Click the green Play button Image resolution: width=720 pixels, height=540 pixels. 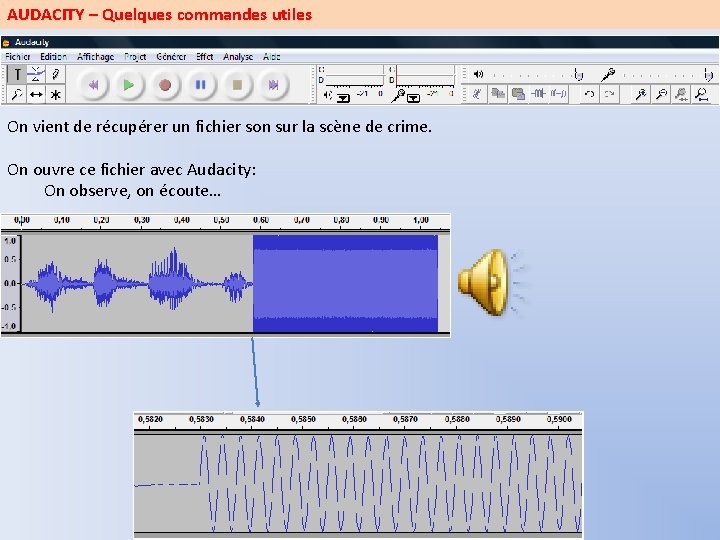click(x=129, y=85)
